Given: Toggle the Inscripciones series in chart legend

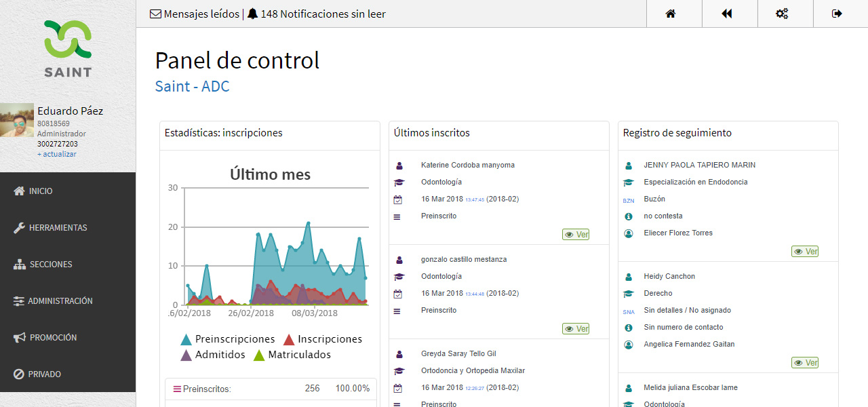Looking at the screenshot, I should coord(322,339).
